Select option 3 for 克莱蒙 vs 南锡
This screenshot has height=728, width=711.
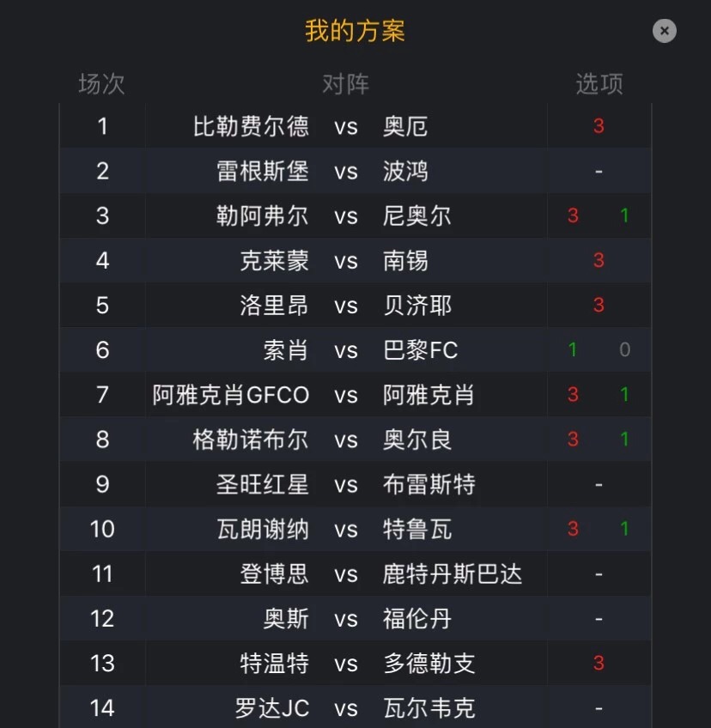(x=599, y=260)
